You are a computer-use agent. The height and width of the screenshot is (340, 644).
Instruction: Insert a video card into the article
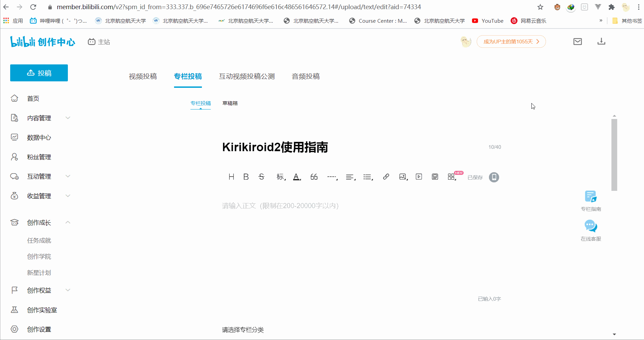419,177
